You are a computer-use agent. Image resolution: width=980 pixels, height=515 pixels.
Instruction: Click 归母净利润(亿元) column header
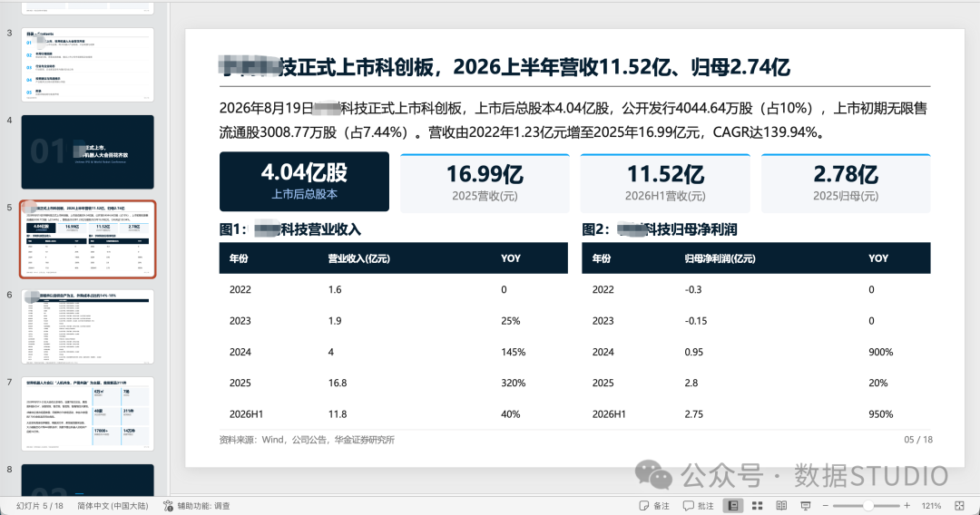[720, 258]
